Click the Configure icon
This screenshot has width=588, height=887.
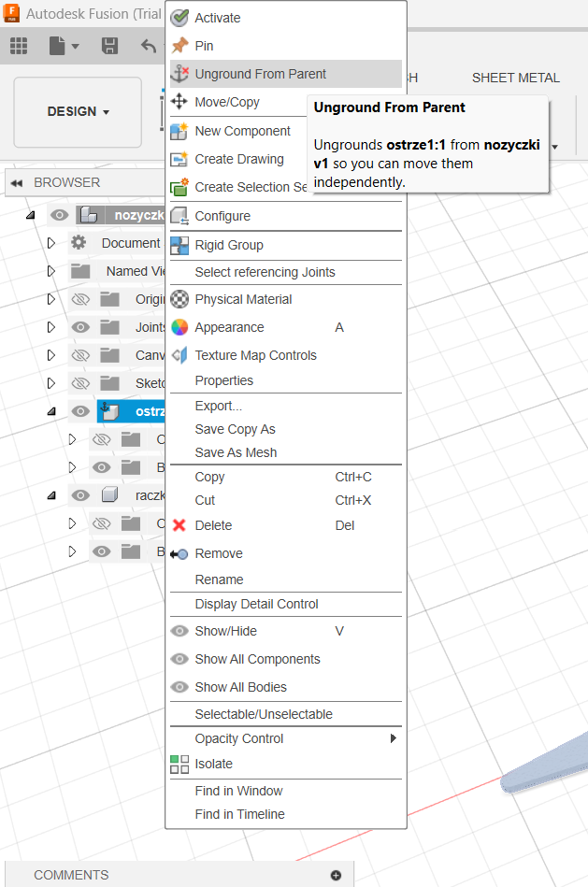[179, 216]
